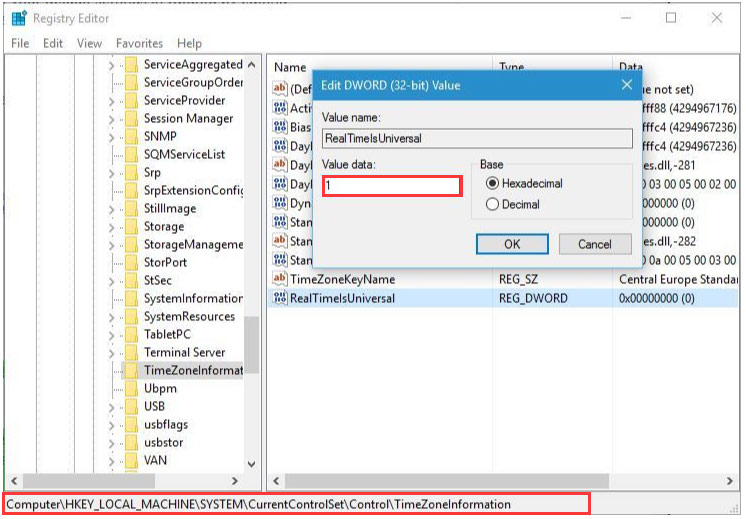Image resolution: width=746 pixels, height=519 pixels.
Task: Click tree pane horizontal scroll left arrow
Action: click(x=14, y=481)
